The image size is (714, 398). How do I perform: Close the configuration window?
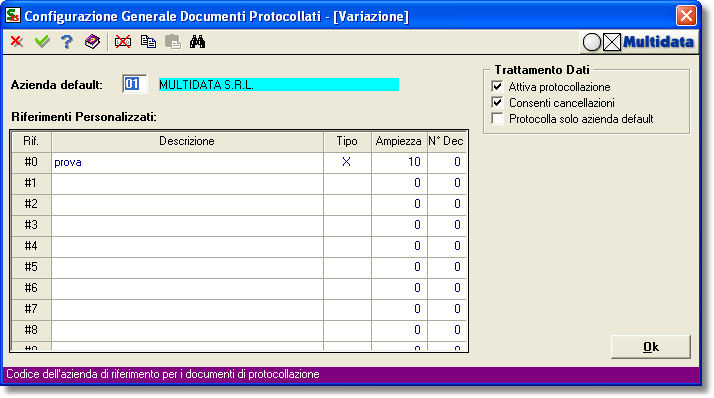(x=686, y=15)
